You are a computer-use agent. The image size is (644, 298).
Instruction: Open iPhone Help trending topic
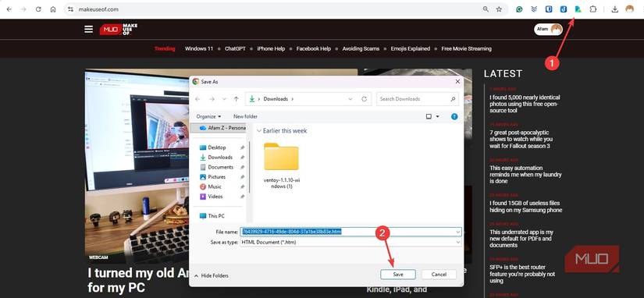[x=271, y=48]
